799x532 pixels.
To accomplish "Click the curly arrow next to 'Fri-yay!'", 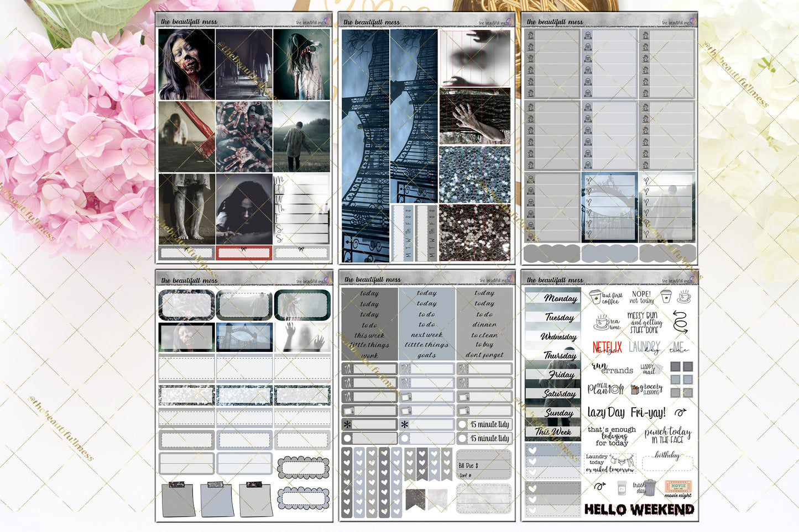I will point(681,412).
